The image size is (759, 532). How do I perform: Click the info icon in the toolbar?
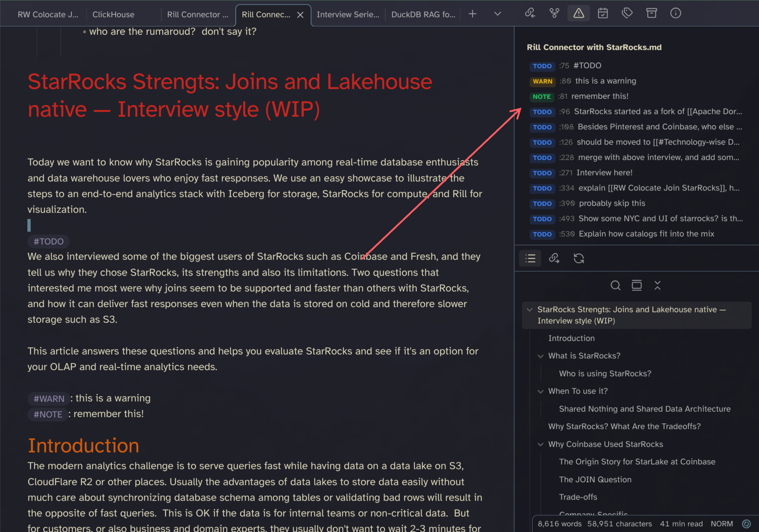tap(676, 13)
